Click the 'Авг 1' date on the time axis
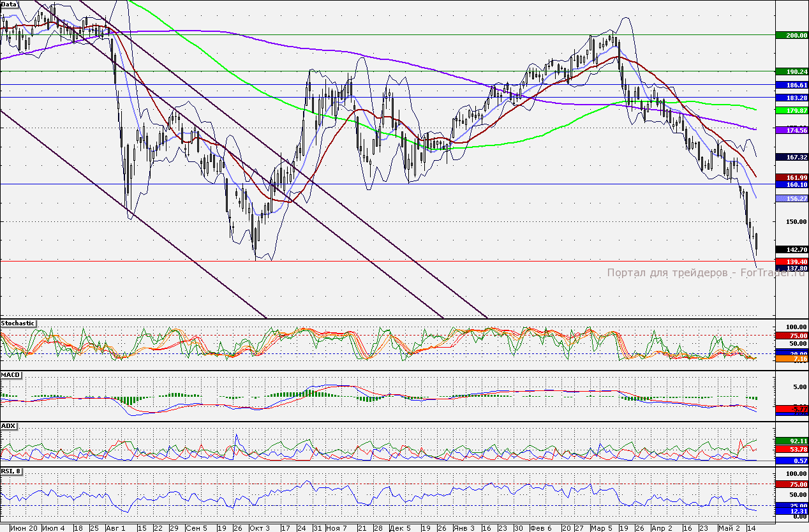Viewport: 809px width, 532px height. [115, 528]
